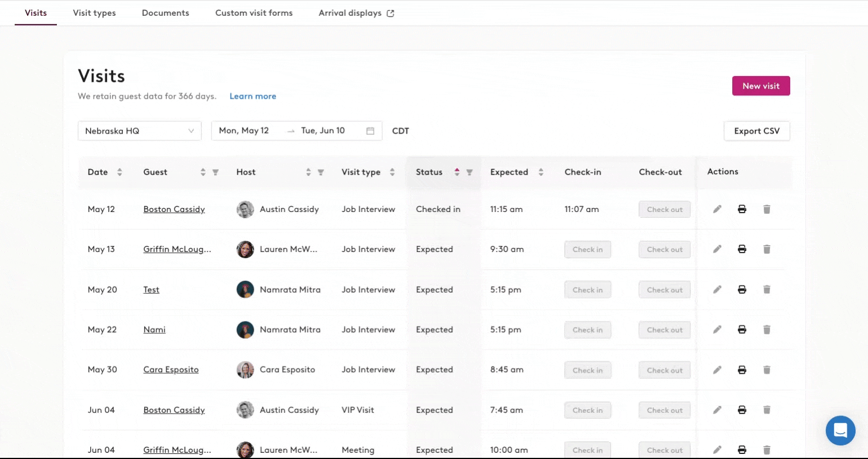Print badge for May 13 Griffin visit
The height and width of the screenshot is (459, 868).
click(x=742, y=249)
